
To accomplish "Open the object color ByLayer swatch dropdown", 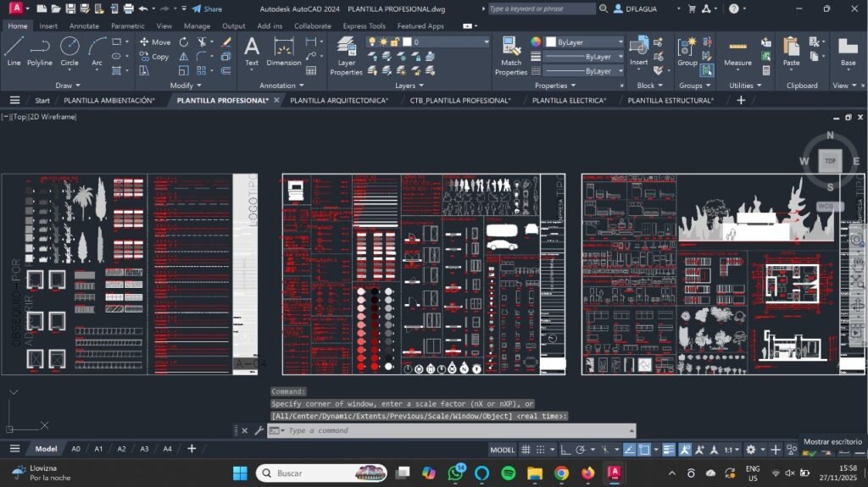I will coord(584,42).
